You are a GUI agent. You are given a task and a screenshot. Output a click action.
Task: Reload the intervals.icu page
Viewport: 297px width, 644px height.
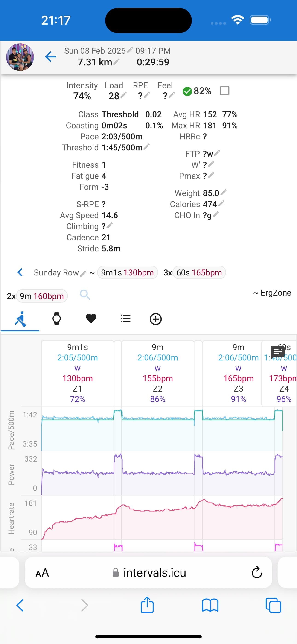point(256,573)
